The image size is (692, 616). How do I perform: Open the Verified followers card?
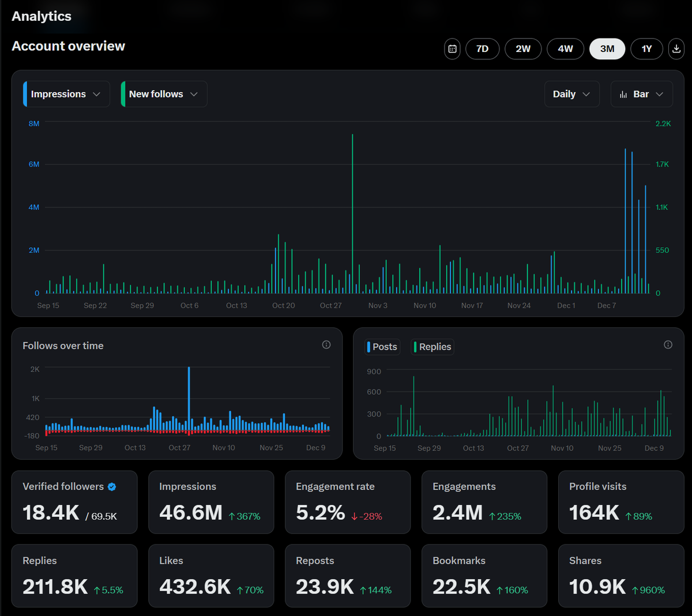click(x=74, y=502)
